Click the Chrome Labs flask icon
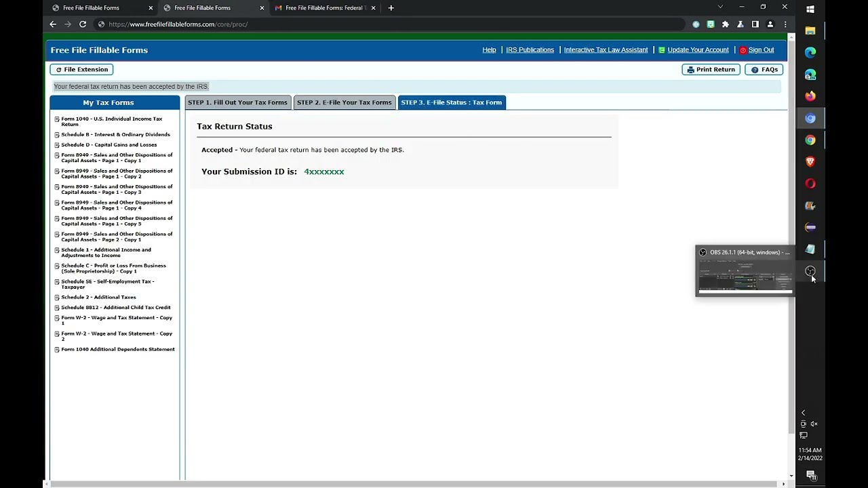 pos(741,24)
